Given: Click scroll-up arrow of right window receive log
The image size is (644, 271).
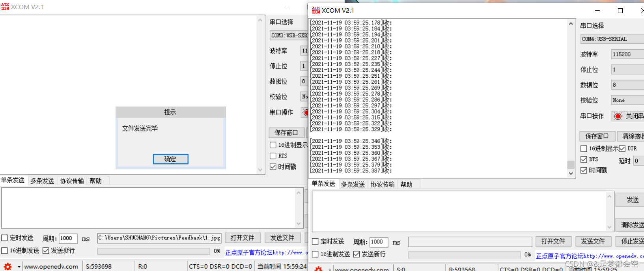Looking at the screenshot, I should tap(571, 24).
